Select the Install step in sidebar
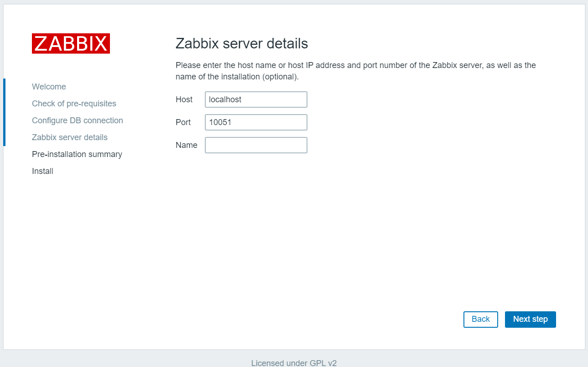This screenshot has height=367, width=588. coord(42,171)
